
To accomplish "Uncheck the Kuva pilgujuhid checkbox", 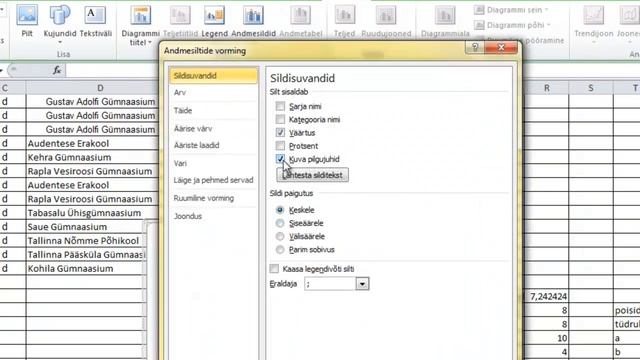I will click(280, 159).
